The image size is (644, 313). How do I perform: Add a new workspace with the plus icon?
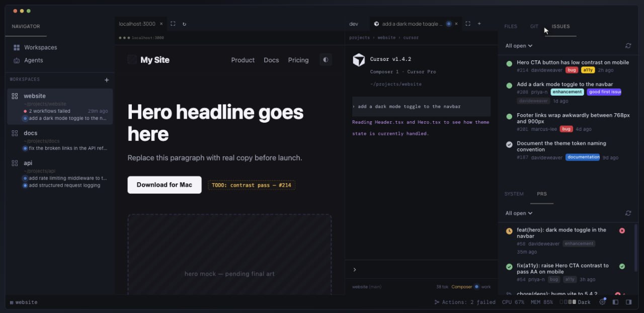point(107,80)
